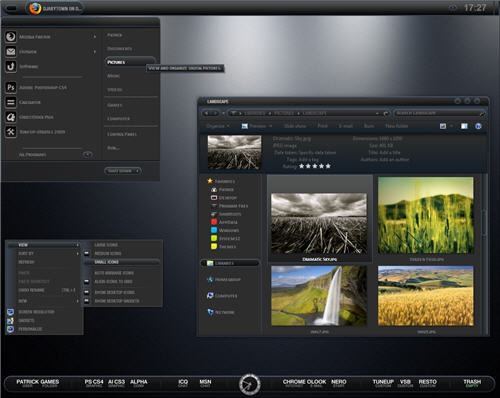Click the TuneUp Utilities wrench icon

pyautogui.click(x=11, y=132)
